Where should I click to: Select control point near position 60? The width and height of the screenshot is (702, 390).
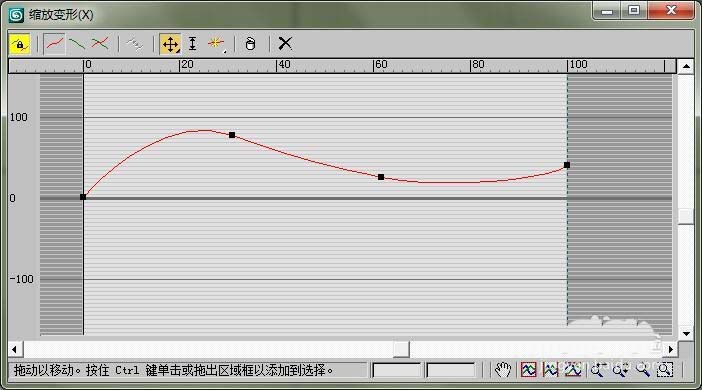[381, 177]
